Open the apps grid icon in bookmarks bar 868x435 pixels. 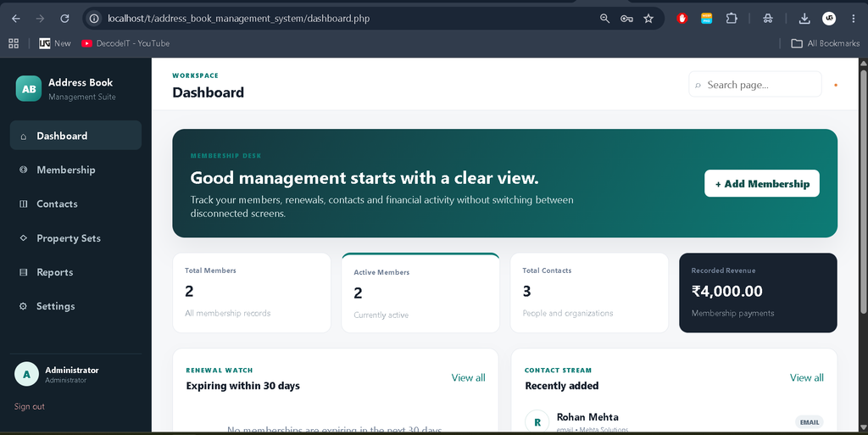coord(14,43)
